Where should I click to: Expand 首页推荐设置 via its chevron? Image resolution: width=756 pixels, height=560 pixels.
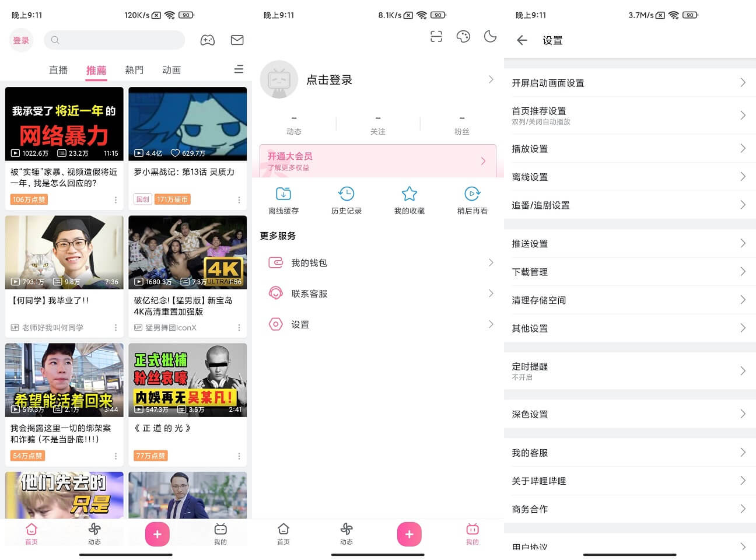click(743, 115)
